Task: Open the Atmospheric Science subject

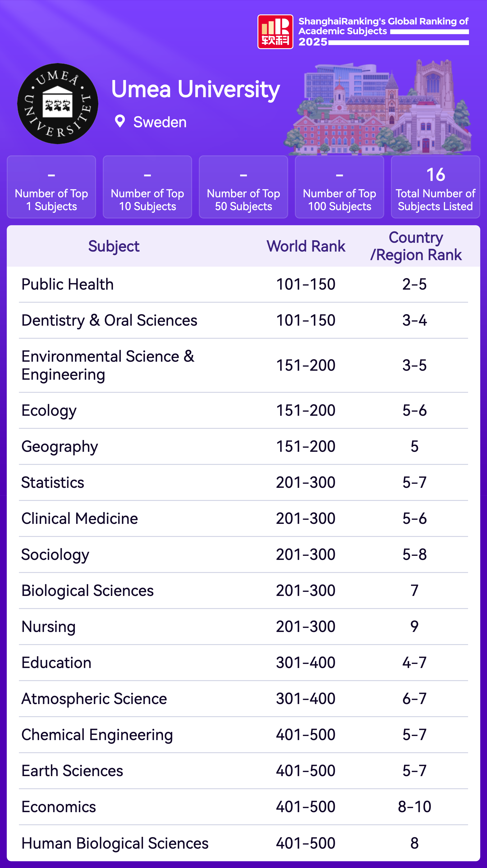Action: [x=94, y=699]
